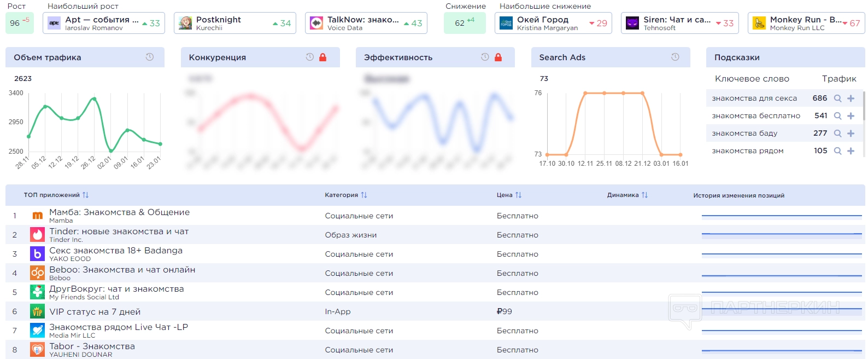868x359 pixels.
Task: Open ДругВокруг: чат и знакомства
Action: pos(116,289)
